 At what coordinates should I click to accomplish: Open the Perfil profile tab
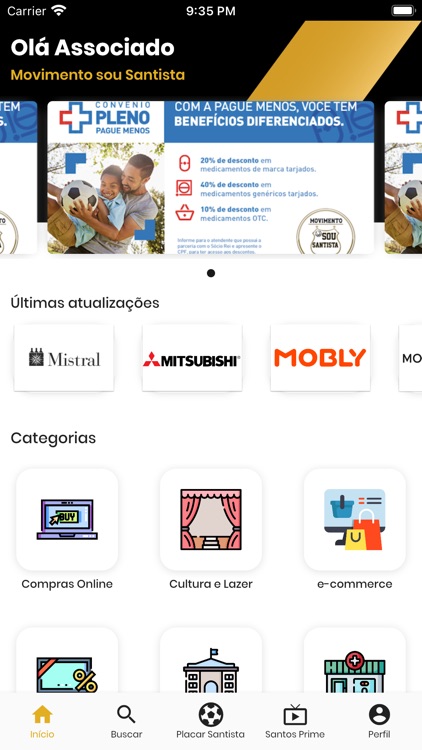pyautogui.click(x=379, y=721)
